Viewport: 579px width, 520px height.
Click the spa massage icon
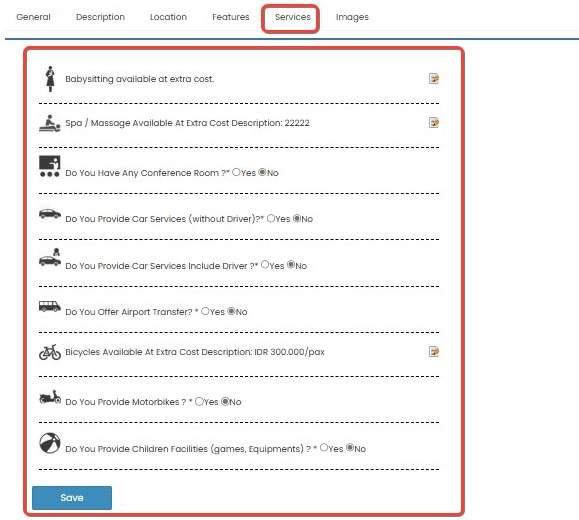50,123
